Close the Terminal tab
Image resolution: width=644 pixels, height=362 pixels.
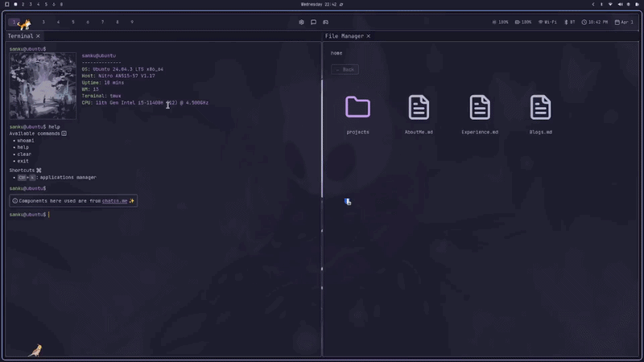tap(38, 36)
